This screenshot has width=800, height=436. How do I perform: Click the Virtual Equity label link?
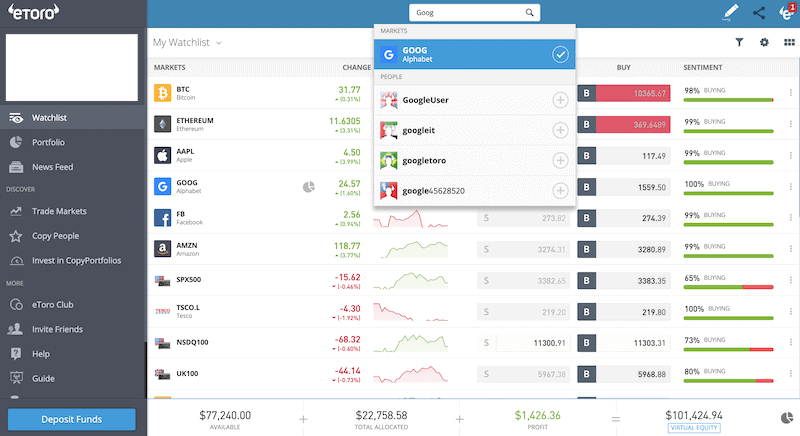[694, 428]
